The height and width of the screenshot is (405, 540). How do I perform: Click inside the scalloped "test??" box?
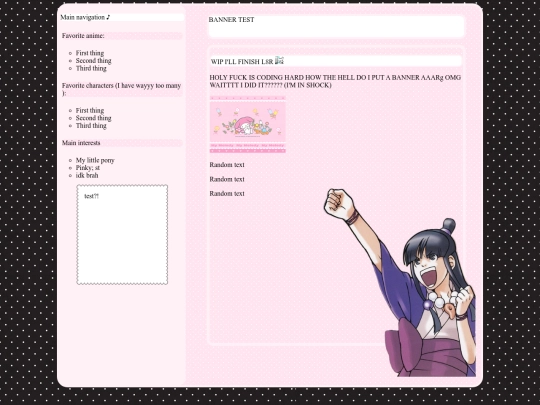(122, 235)
